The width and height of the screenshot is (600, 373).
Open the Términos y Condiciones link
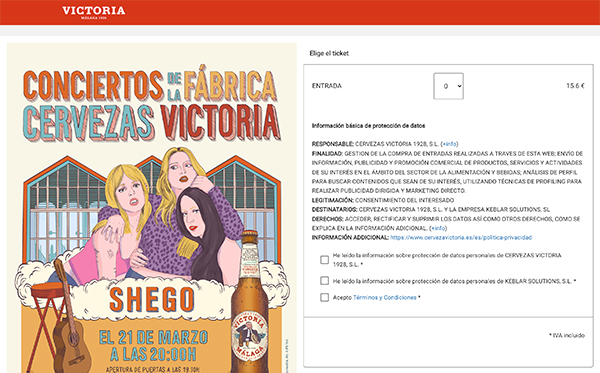coord(385,297)
